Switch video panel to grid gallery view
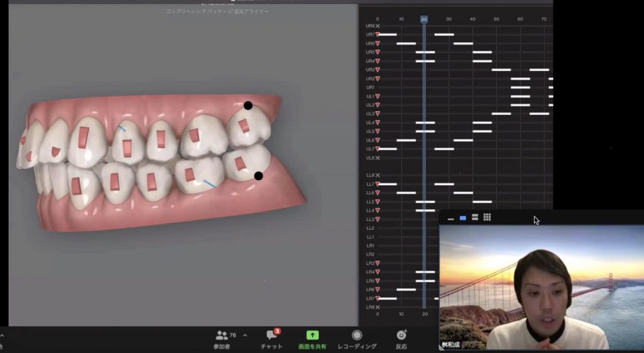 click(487, 217)
